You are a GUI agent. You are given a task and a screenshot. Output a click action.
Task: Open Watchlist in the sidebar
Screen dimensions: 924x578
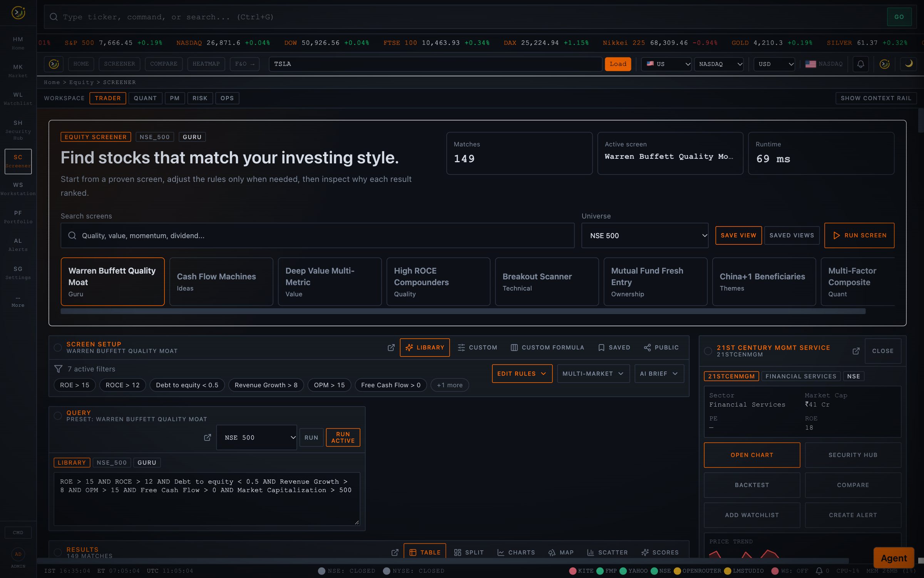click(18, 99)
